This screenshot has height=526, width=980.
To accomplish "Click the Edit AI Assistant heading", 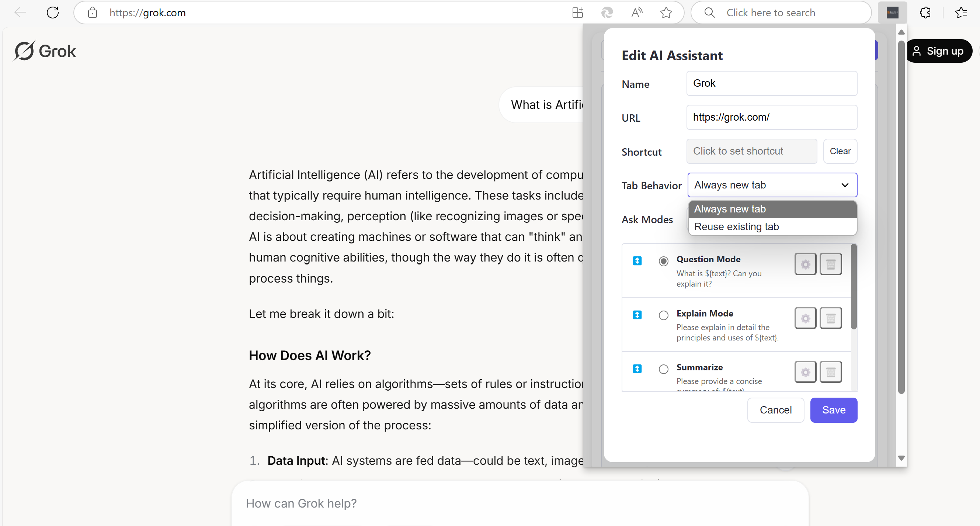I will 672,56.
